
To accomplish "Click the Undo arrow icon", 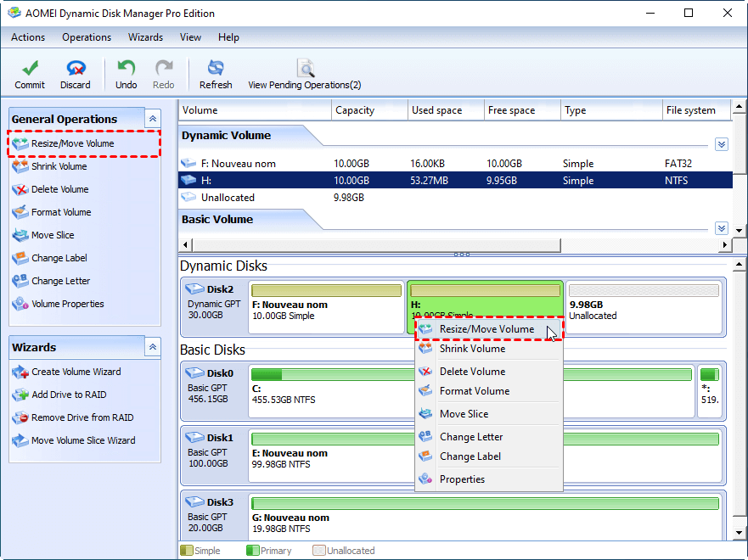I will [x=126, y=68].
